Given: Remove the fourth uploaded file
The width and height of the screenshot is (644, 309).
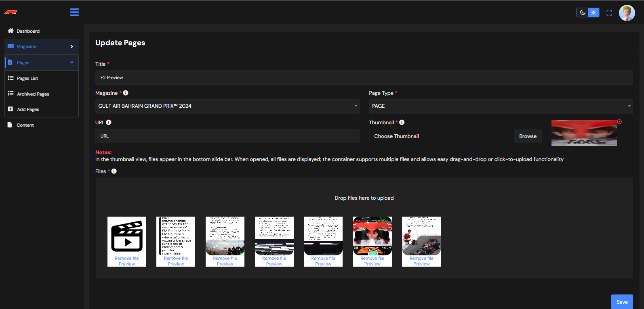Looking at the screenshot, I should click(274, 259).
